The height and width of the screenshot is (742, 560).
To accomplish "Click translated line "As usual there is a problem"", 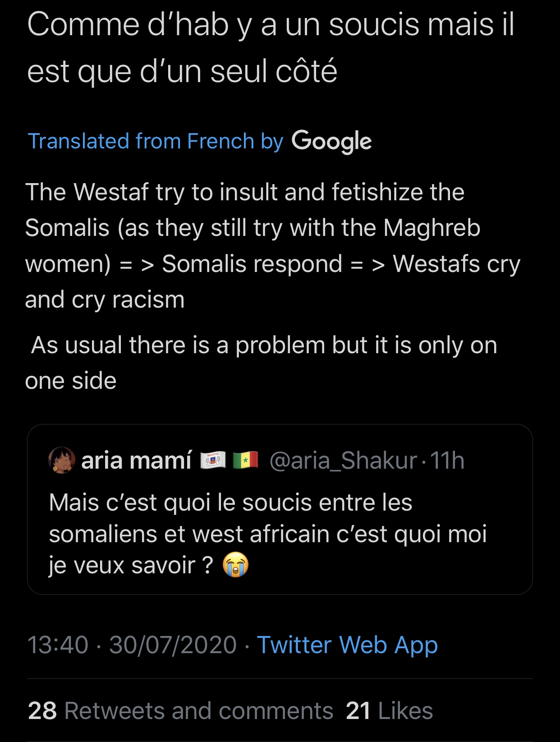I will (x=264, y=346).
